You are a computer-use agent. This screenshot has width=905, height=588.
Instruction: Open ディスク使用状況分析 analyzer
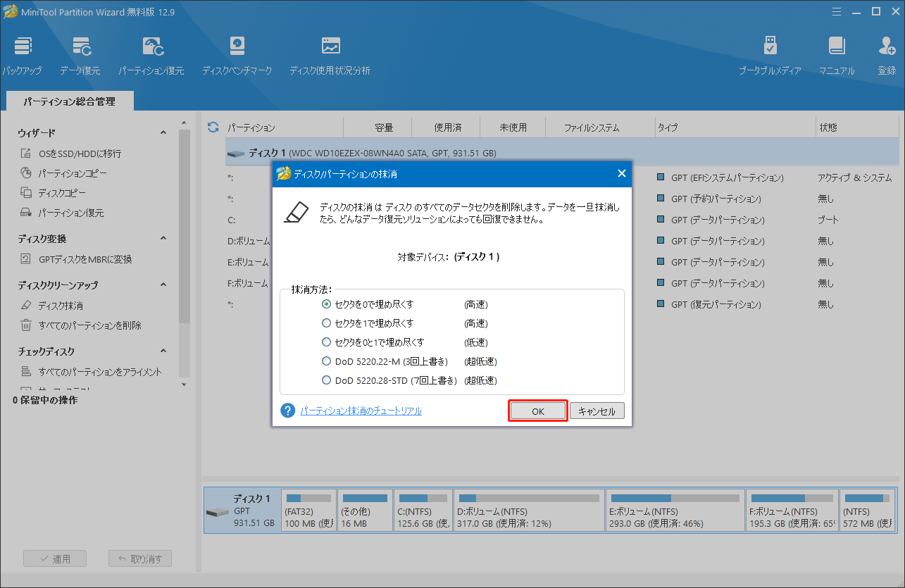(330, 56)
